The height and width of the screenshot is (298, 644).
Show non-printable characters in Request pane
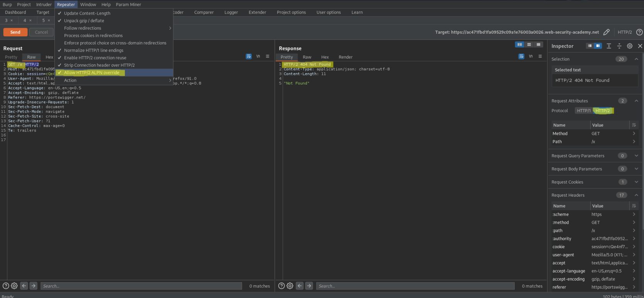point(258,56)
